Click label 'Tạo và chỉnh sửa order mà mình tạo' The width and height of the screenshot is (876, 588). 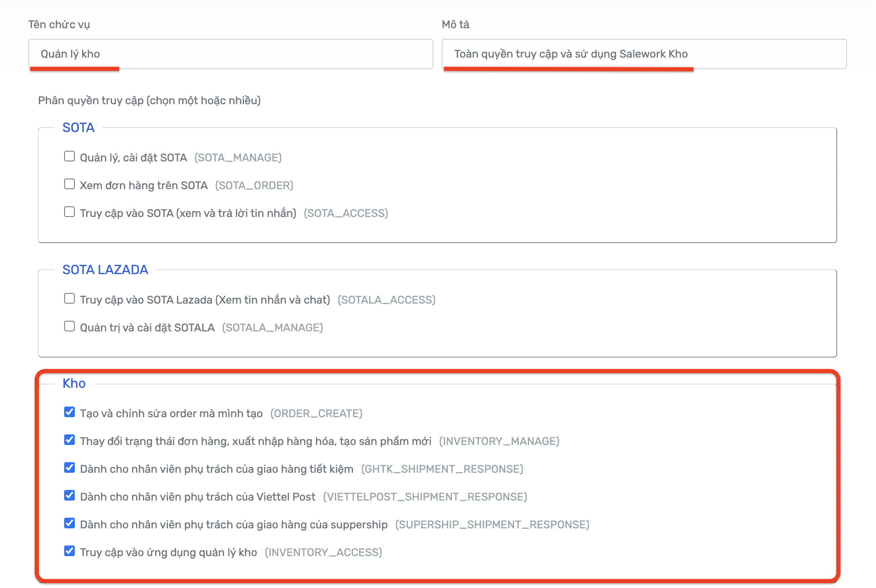(171, 414)
